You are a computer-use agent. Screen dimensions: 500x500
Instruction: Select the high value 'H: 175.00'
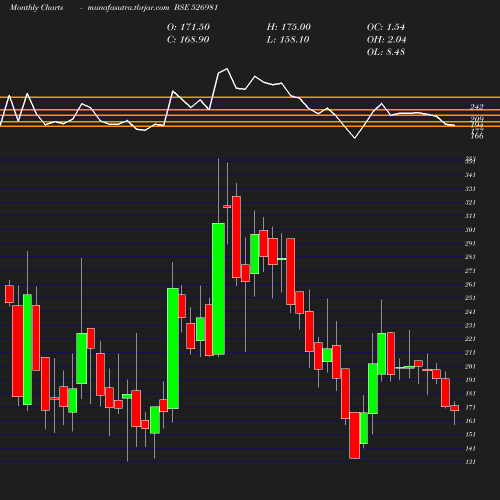pyautogui.click(x=289, y=27)
